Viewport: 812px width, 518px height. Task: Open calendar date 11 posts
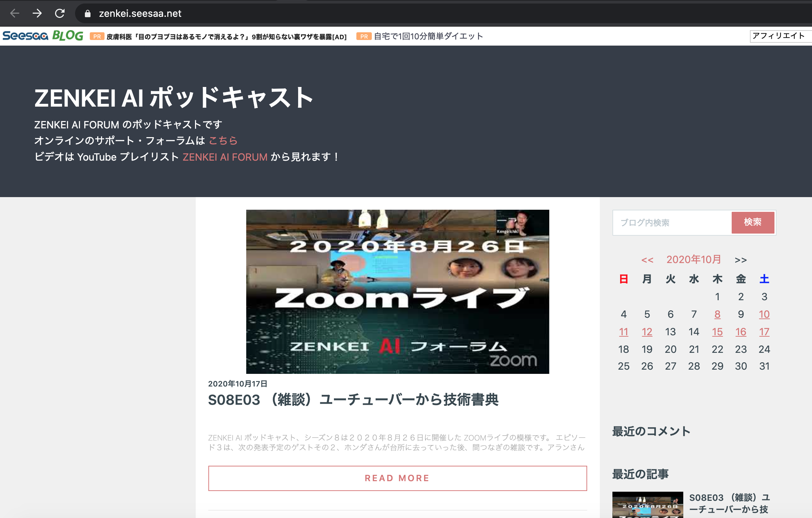(x=624, y=332)
